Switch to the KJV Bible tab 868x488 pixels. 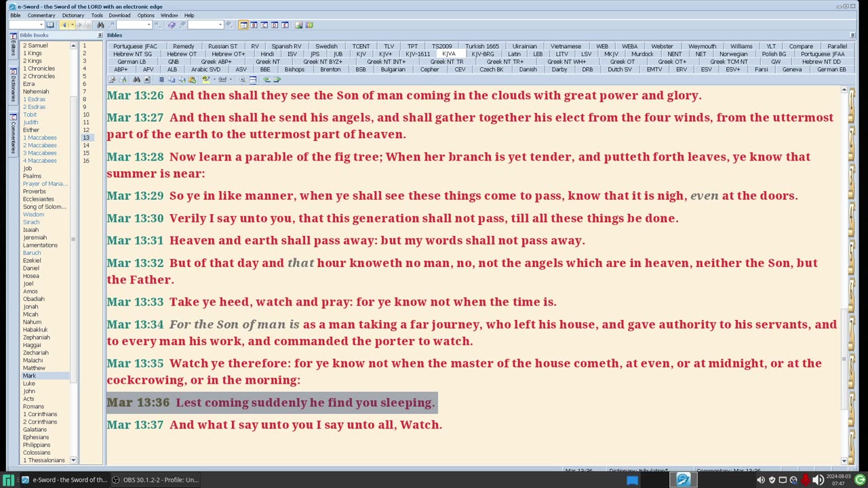[x=361, y=54]
